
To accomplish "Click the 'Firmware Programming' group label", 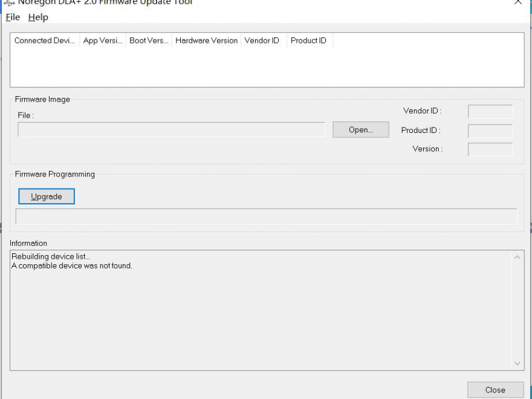I will point(55,174).
